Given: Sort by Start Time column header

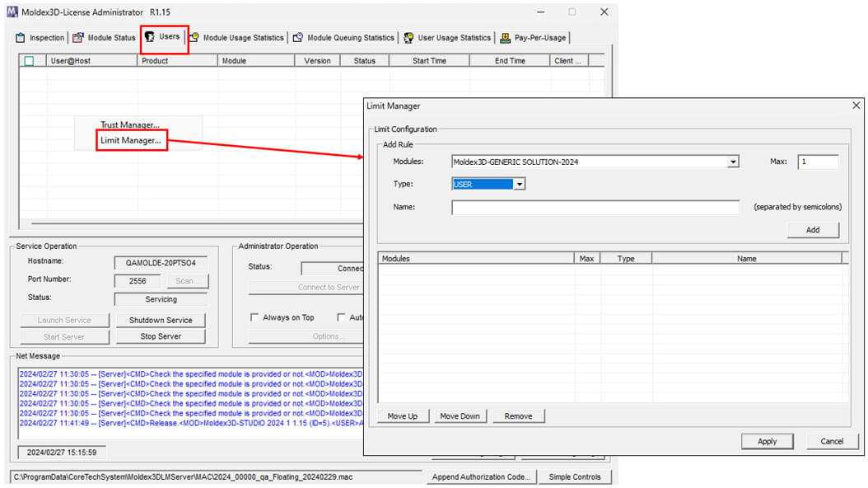Looking at the screenshot, I should coord(429,61).
